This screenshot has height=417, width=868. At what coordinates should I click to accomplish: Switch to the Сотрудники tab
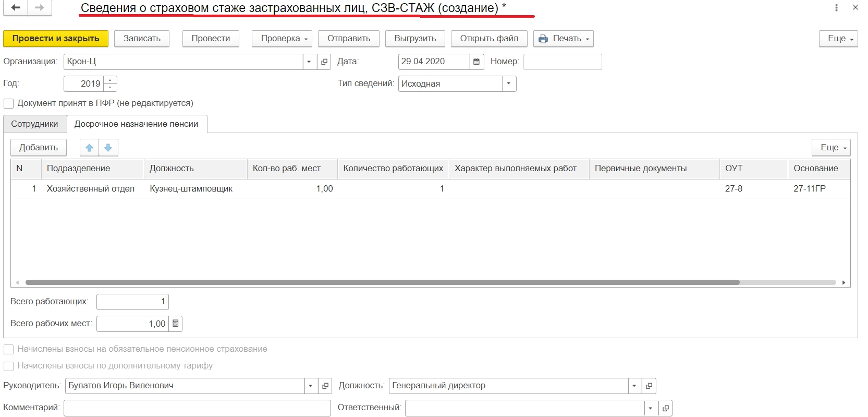[35, 124]
